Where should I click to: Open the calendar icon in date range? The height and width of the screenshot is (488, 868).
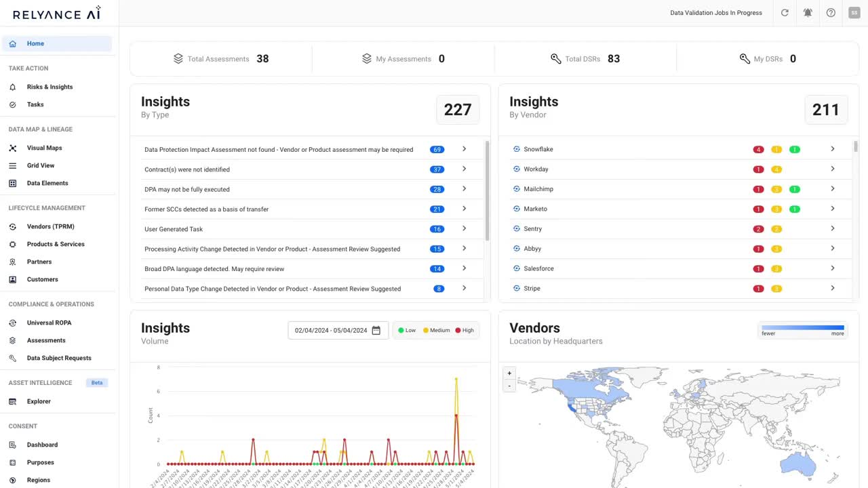point(376,330)
